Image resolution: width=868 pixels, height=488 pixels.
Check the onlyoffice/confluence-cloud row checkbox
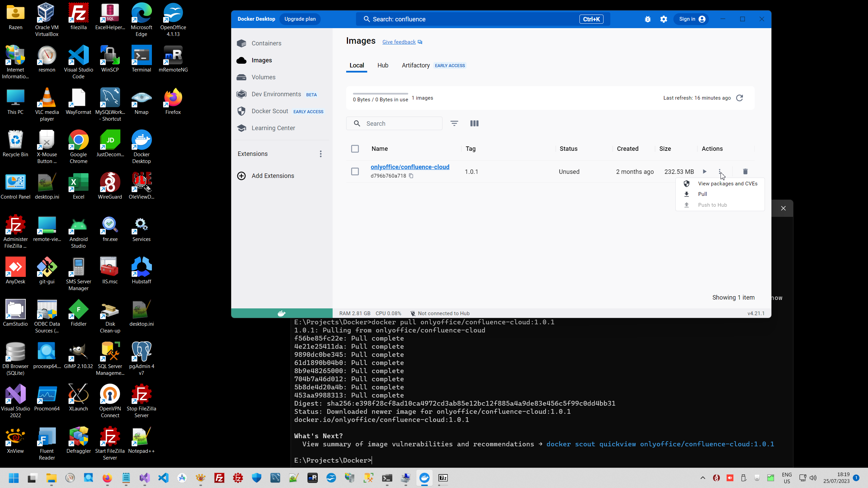pyautogui.click(x=355, y=171)
